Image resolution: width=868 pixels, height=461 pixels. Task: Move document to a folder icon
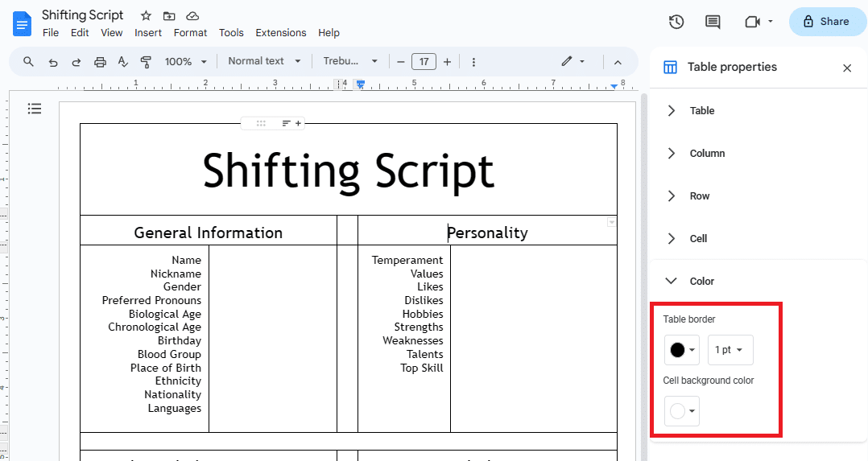[x=169, y=16]
